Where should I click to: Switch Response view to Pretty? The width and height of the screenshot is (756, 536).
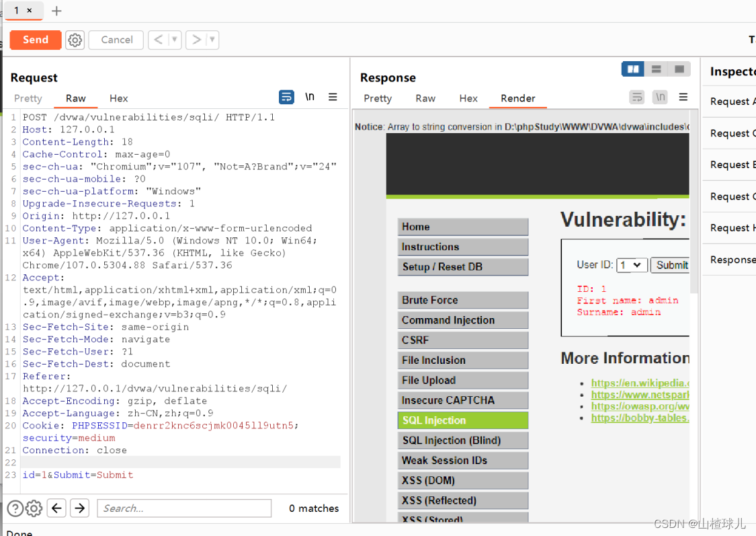coord(378,98)
